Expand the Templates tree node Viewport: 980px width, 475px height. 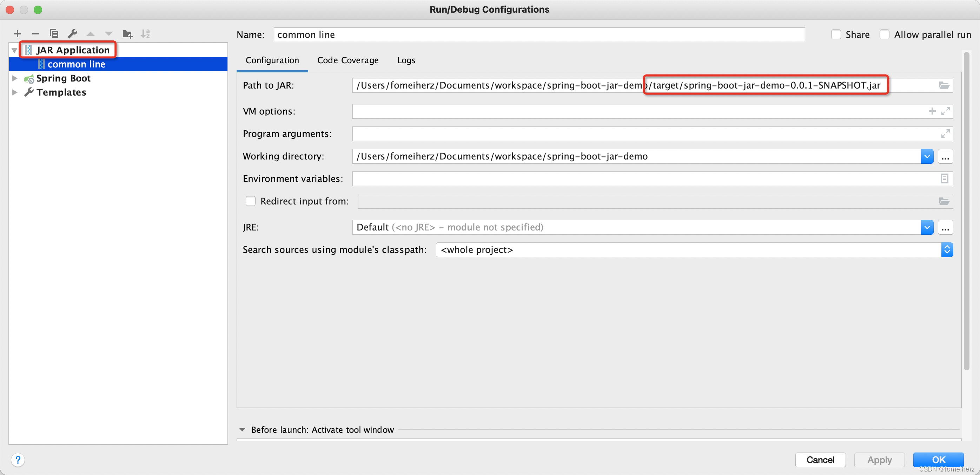(x=14, y=92)
